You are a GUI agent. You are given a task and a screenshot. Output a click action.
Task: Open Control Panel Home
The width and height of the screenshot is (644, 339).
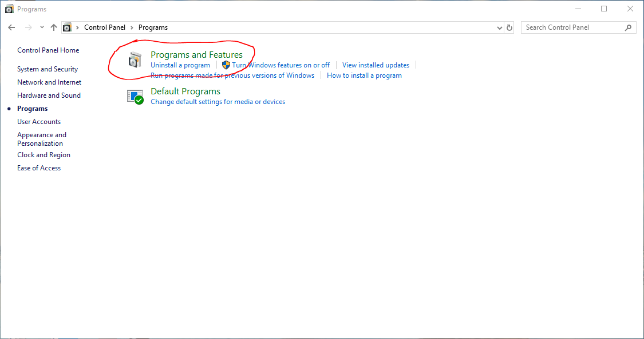coord(48,50)
